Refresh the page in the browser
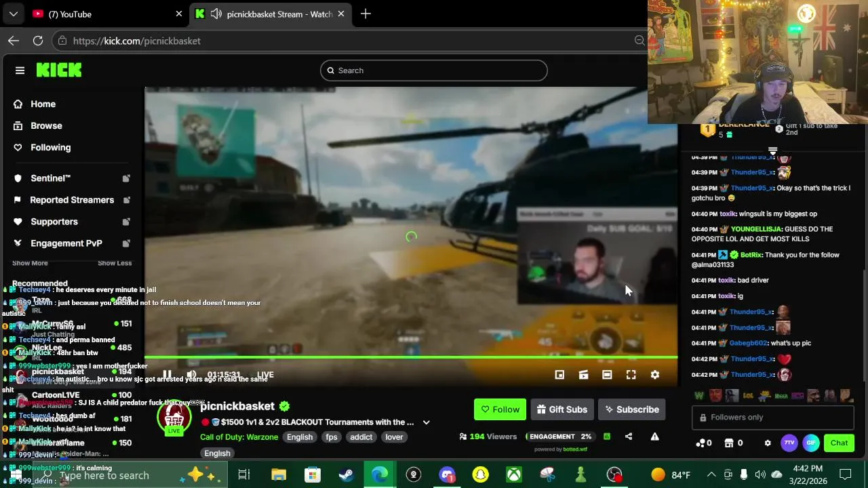 tap(38, 41)
